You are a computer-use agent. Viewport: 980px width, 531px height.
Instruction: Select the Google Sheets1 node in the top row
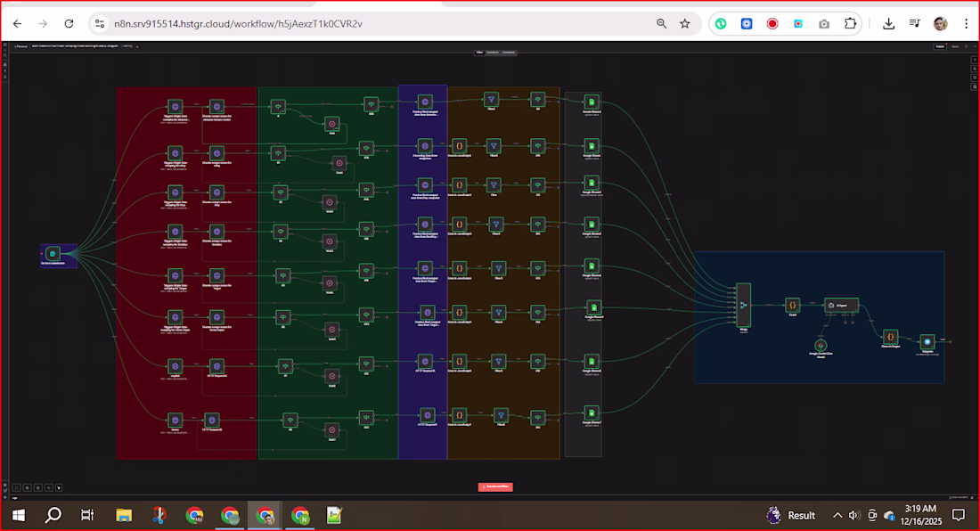pos(592,102)
